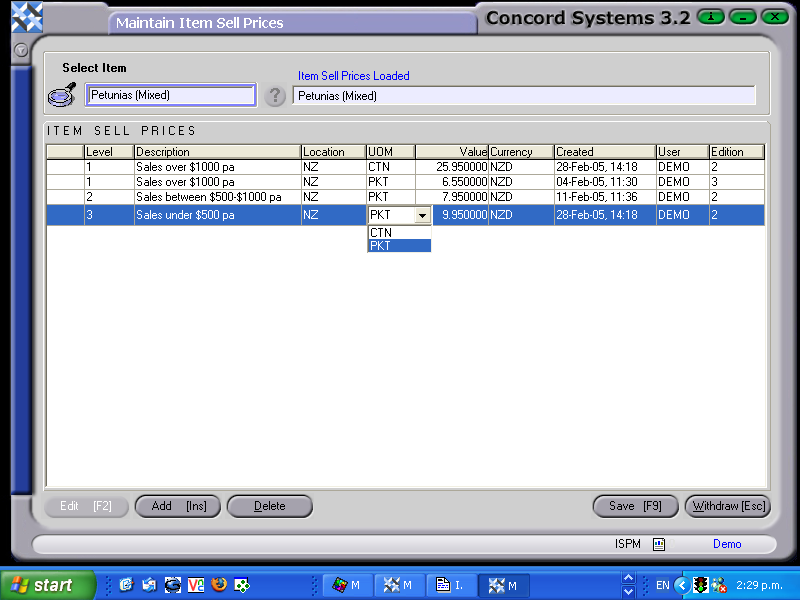
Task: Open help via the question mark icon
Action: [x=275, y=96]
